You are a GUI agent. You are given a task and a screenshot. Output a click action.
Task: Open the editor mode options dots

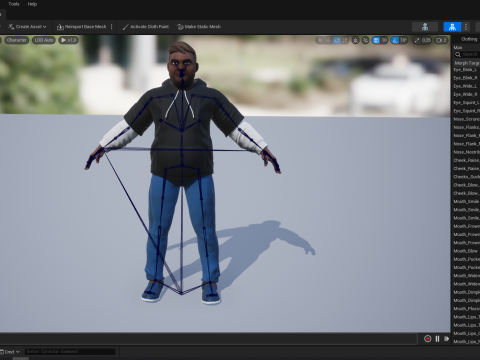pos(466,27)
